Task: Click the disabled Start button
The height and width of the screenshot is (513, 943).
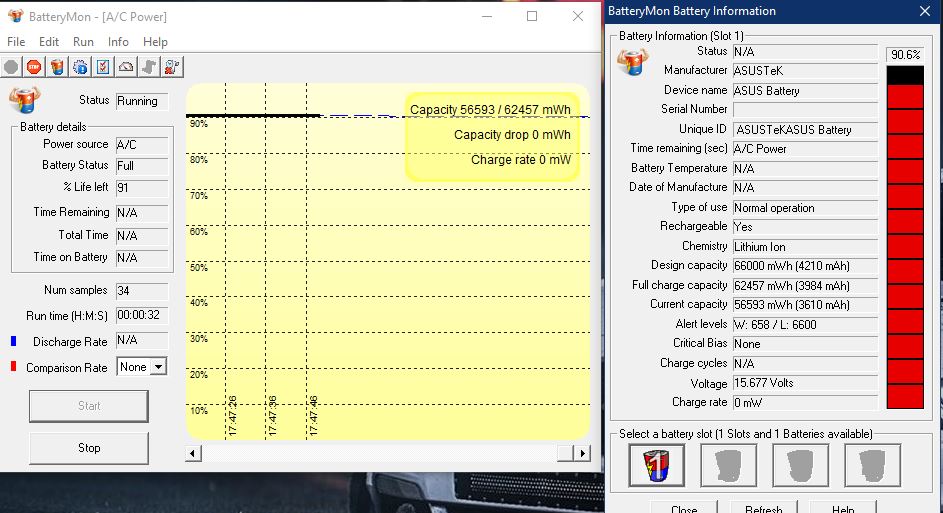Action: (89, 406)
